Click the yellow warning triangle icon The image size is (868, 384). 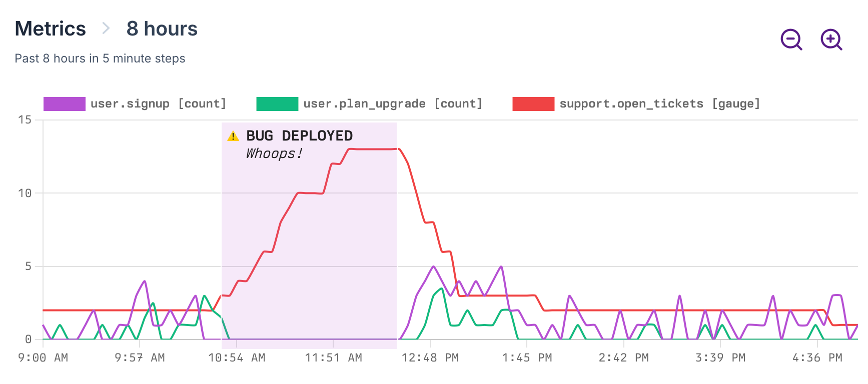pyautogui.click(x=233, y=136)
